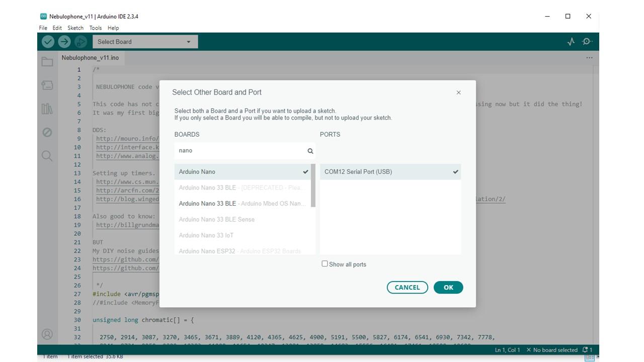Open the Edit menu
The width and height of the screenshot is (644, 362).
[x=57, y=28]
